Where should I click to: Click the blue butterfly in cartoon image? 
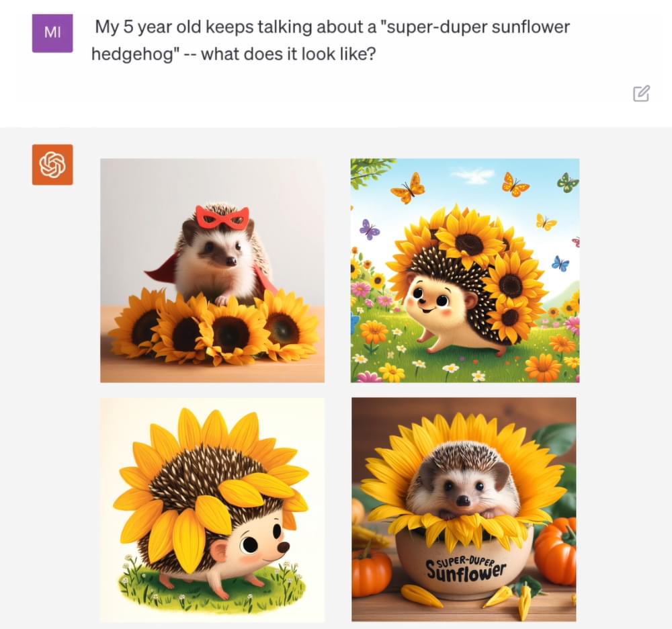[x=560, y=263]
